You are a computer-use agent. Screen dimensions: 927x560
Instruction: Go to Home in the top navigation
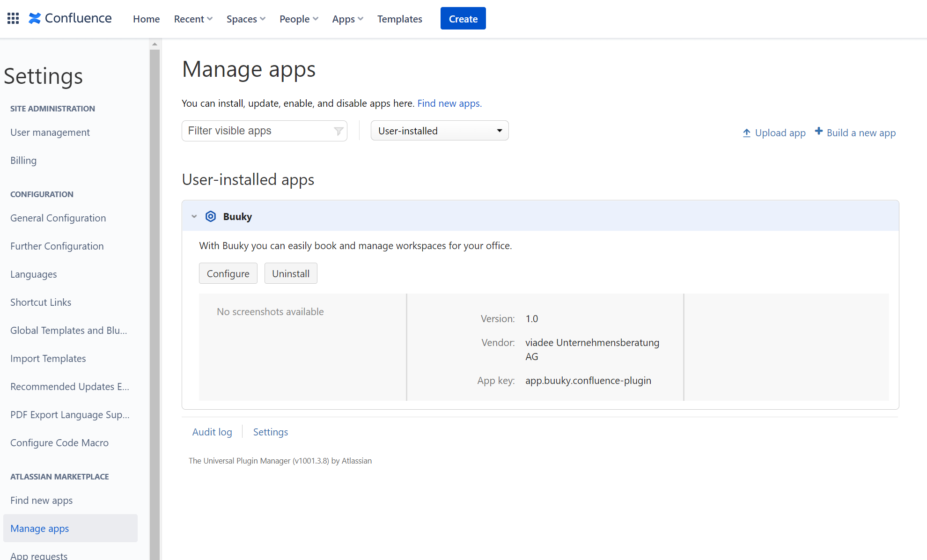(x=147, y=19)
